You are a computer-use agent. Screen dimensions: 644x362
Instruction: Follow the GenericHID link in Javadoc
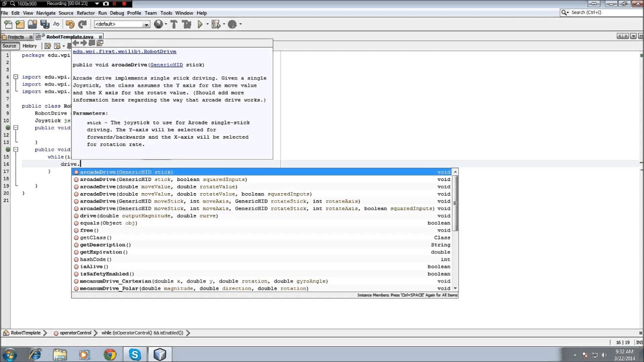point(166,65)
